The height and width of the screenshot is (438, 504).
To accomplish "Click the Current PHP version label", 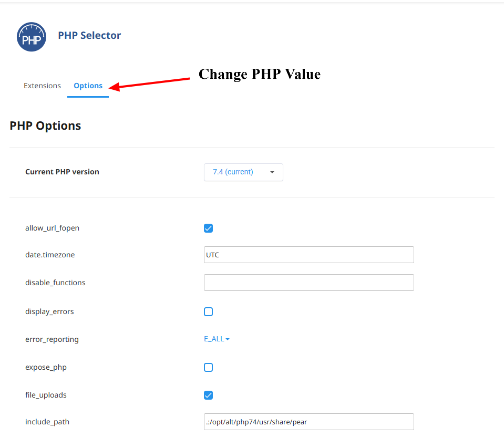I will [62, 172].
